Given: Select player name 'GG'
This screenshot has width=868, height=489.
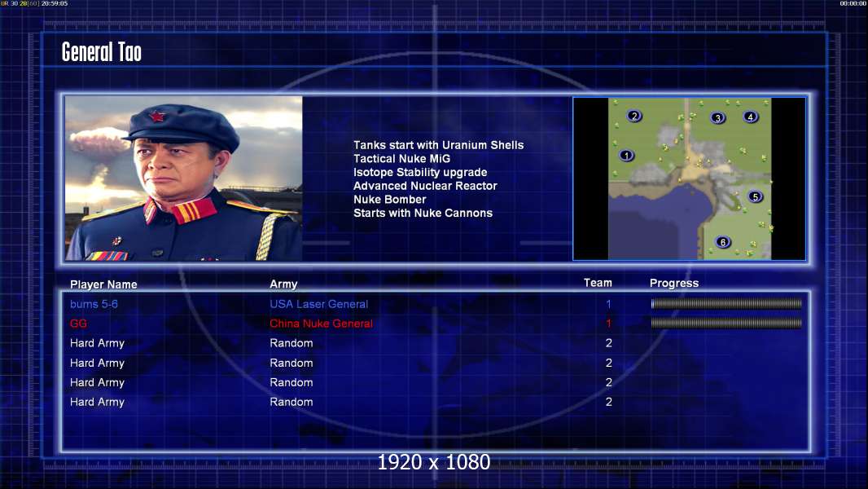Looking at the screenshot, I should click(78, 324).
